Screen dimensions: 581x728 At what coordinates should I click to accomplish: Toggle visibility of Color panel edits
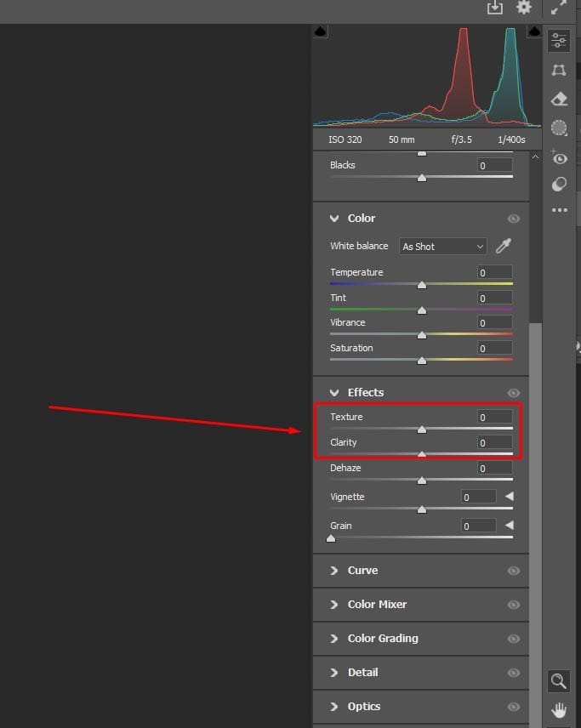point(513,219)
